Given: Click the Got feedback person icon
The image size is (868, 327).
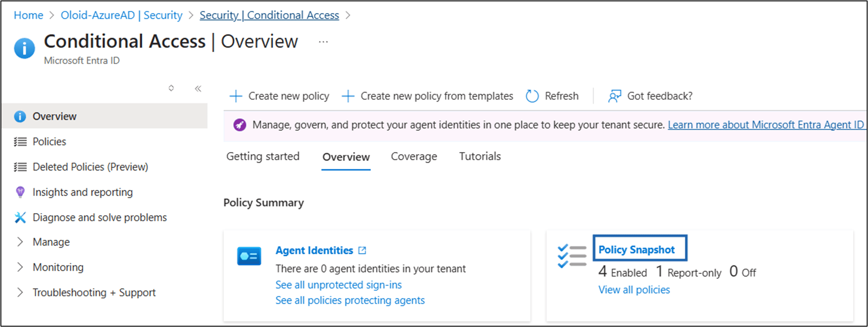Looking at the screenshot, I should 615,96.
